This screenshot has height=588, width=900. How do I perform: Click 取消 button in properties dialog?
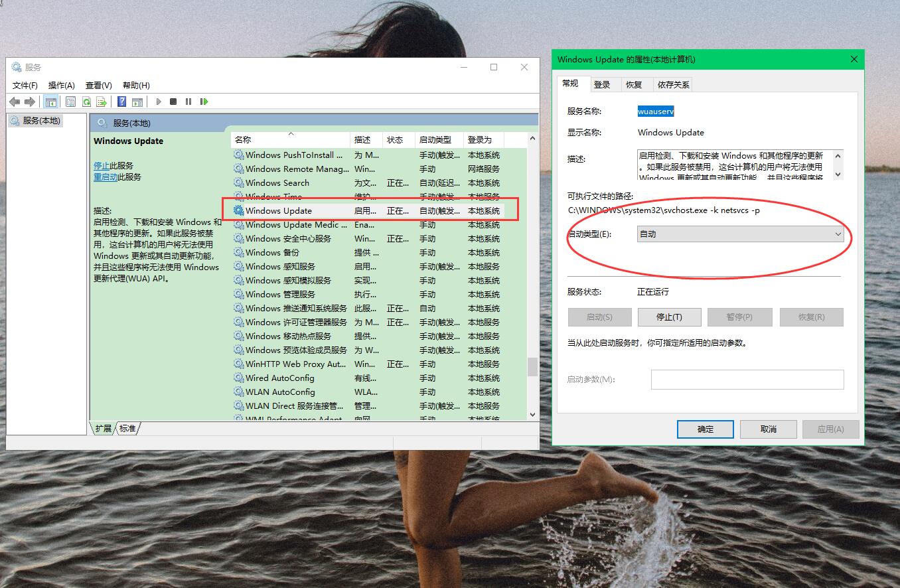(769, 429)
